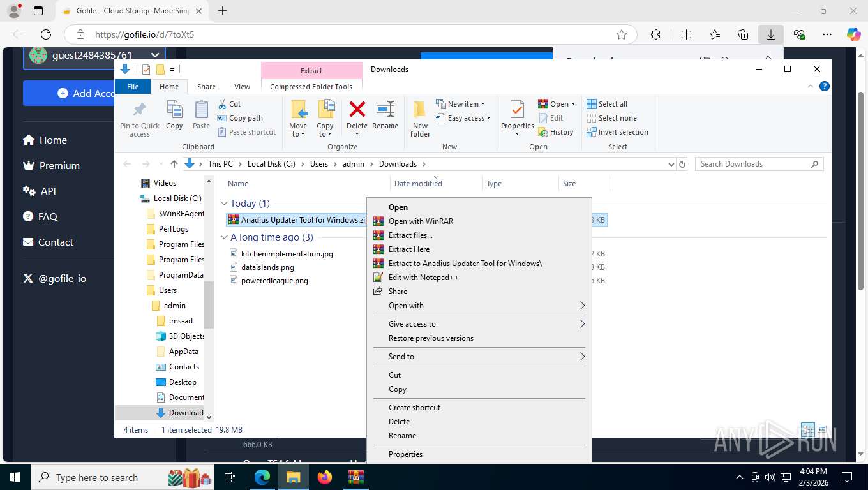Click Select none in ribbon
This screenshot has width=868, height=490.
click(611, 118)
